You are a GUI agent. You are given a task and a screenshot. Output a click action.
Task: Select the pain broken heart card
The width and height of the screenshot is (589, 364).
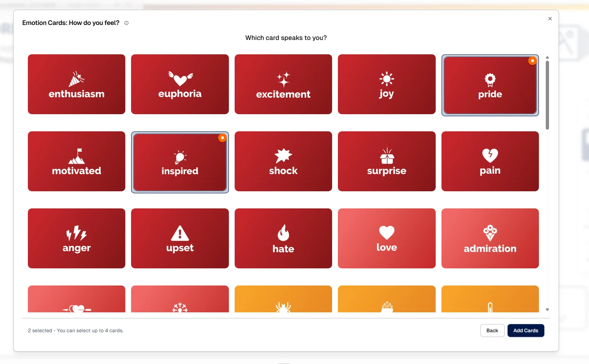point(490,161)
